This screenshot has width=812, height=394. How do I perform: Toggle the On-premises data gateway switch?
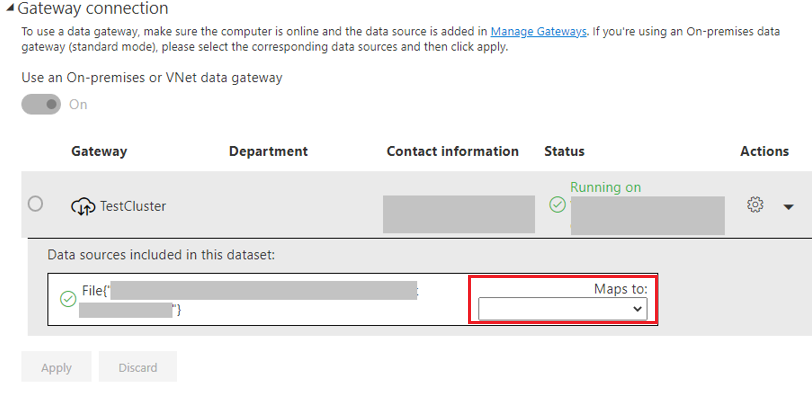[x=41, y=104]
